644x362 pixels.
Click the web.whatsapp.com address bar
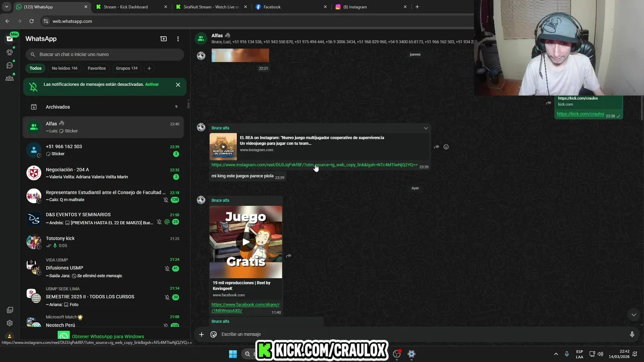[257, 21]
